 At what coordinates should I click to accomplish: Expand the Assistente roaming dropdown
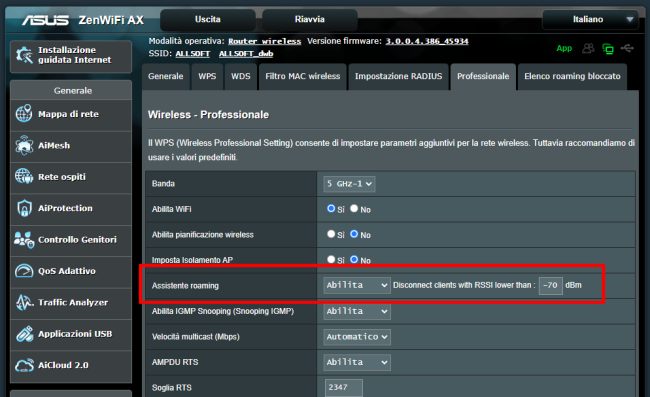click(357, 285)
